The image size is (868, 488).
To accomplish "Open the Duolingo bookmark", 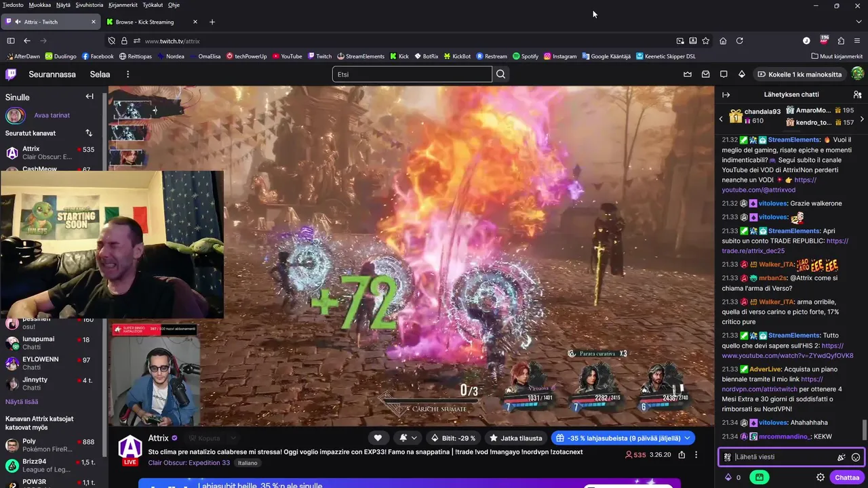I will click(x=60, y=56).
